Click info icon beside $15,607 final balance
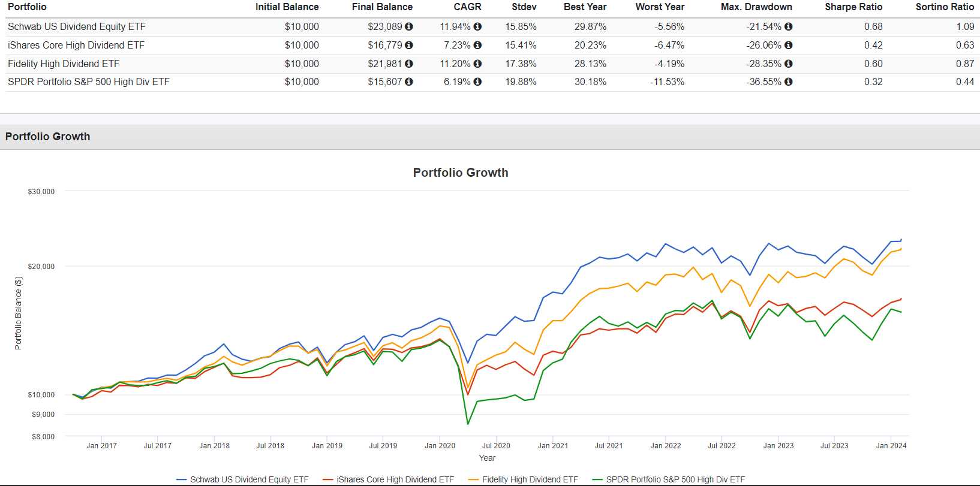This screenshot has height=486, width=980. 409,81
